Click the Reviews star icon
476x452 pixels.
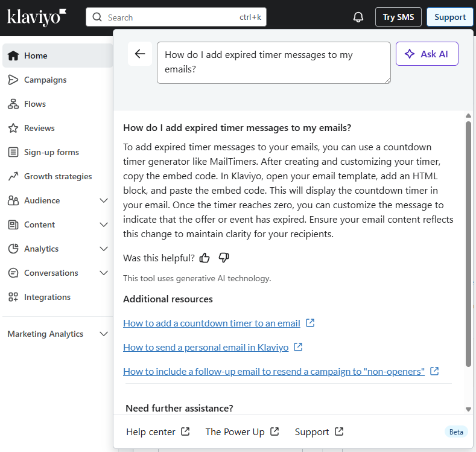click(x=13, y=128)
